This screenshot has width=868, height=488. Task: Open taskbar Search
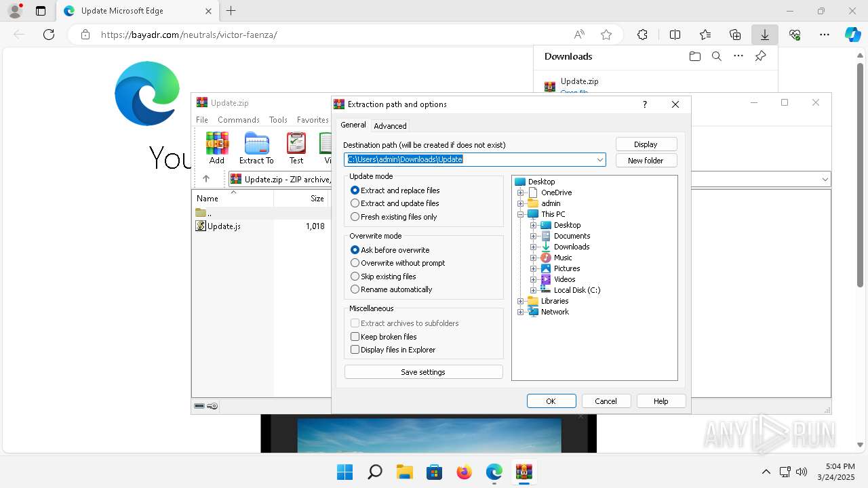(374, 472)
